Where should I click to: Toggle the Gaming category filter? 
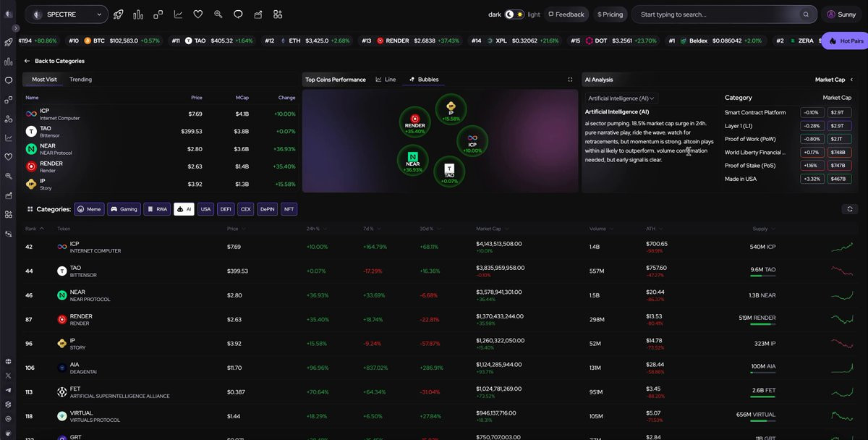(124, 209)
